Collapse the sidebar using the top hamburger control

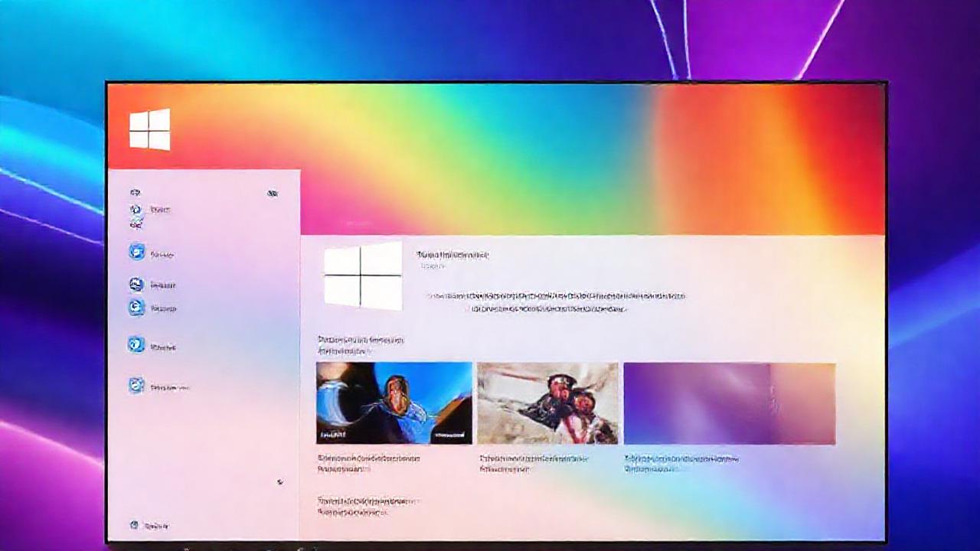tap(136, 192)
